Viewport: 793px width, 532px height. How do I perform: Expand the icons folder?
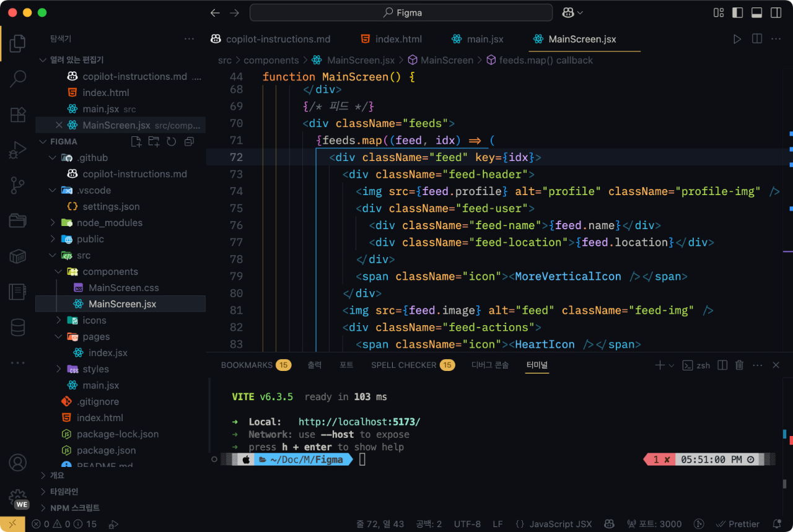coord(59,320)
